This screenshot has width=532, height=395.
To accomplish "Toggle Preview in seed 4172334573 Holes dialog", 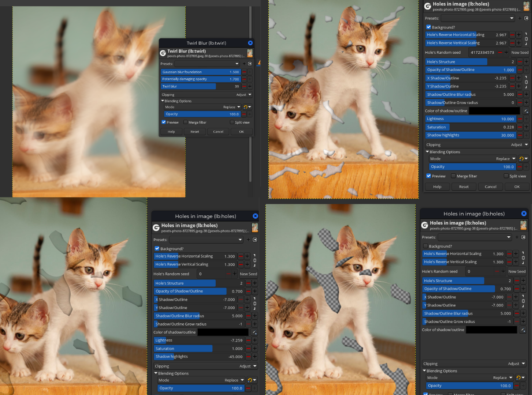I will tap(429, 176).
